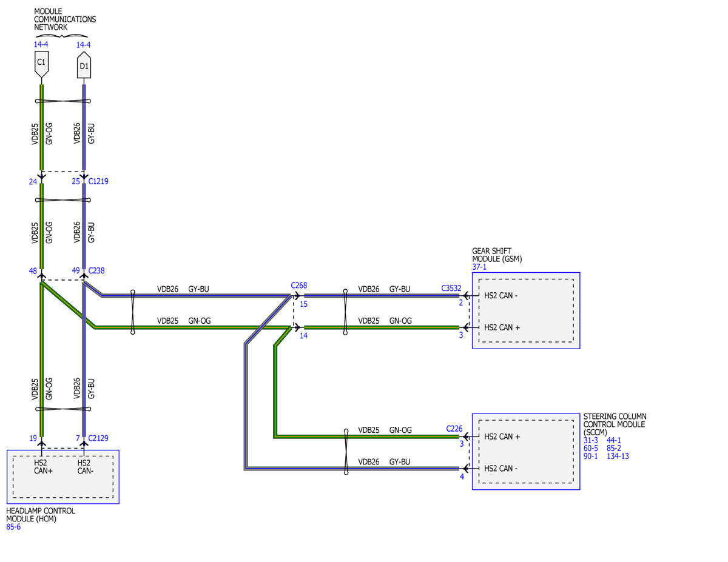The height and width of the screenshot is (562, 728).
Task: Select pin 15 at connector C268
Action: 304,304
